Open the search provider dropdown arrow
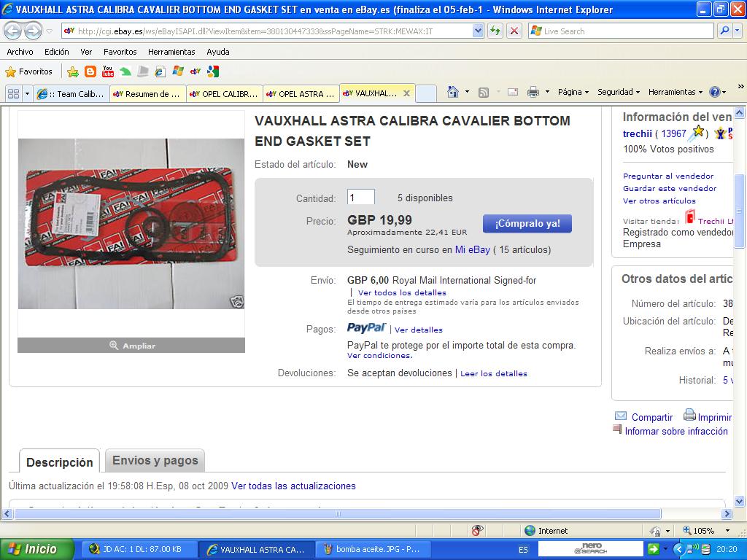The width and height of the screenshot is (747, 560). tap(738, 31)
